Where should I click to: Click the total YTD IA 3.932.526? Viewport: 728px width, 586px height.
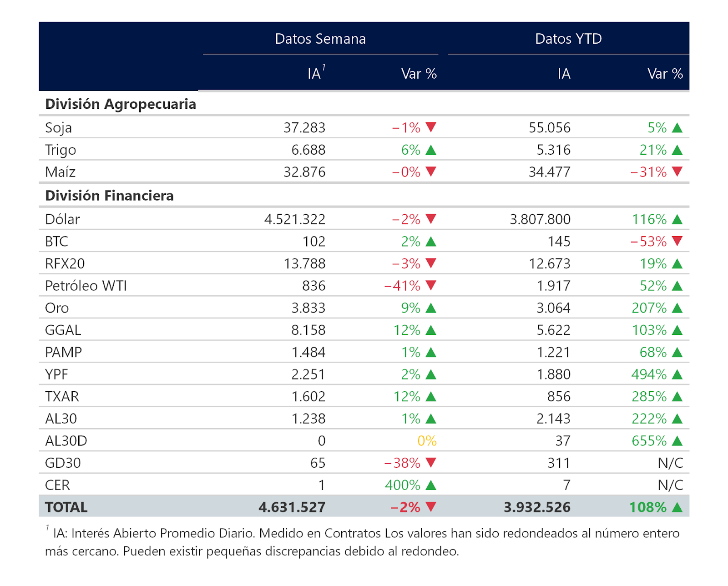[x=537, y=507]
